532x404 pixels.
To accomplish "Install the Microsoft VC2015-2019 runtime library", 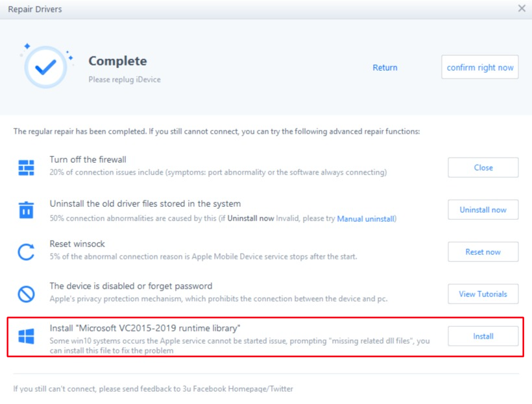I will (483, 336).
